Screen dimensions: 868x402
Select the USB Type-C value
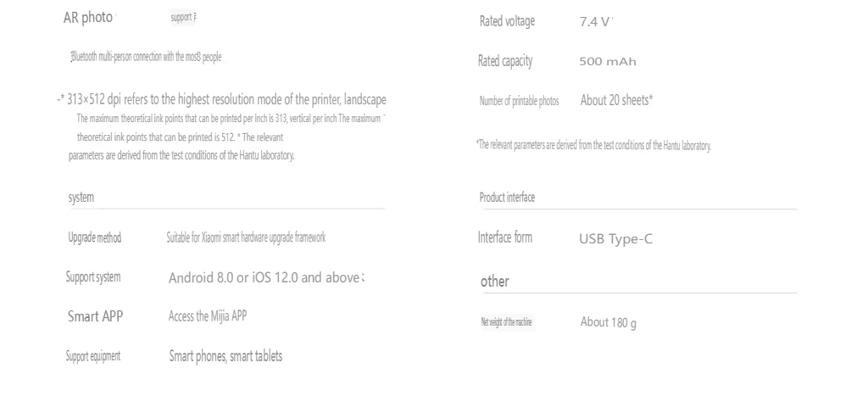pos(615,239)
